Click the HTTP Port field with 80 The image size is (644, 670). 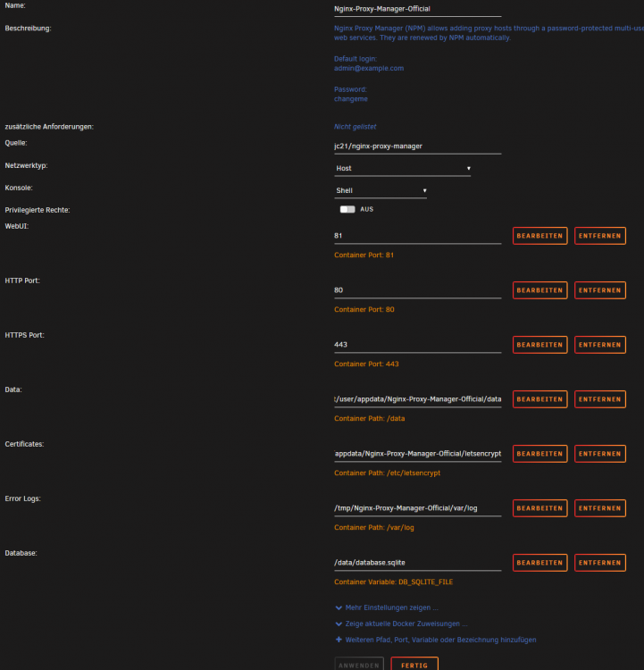point(417,290)
